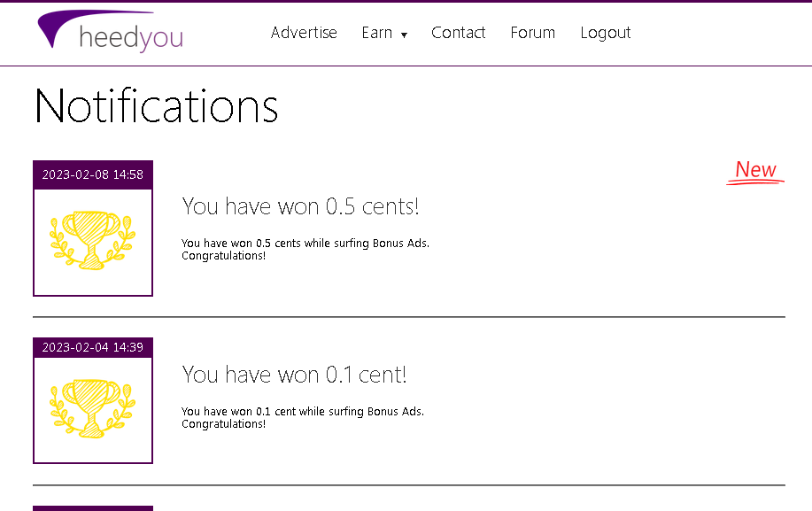Open the Earn menu

(x=377, y=33)
